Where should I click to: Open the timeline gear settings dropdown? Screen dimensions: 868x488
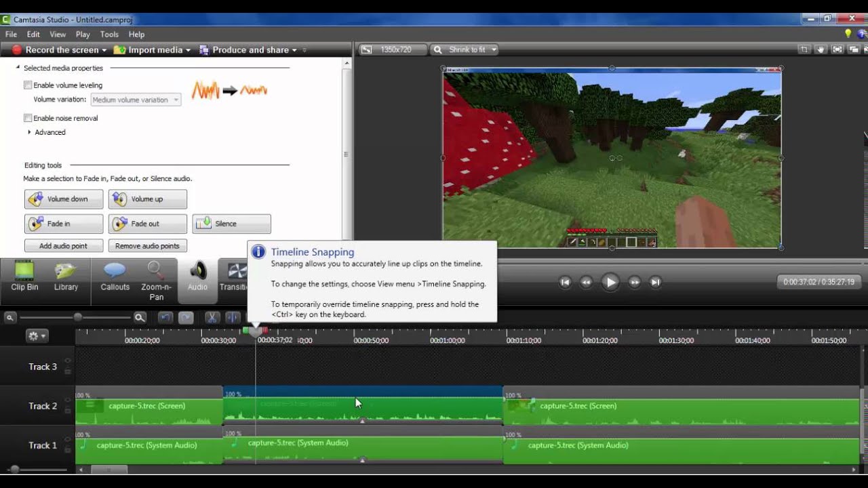(x=37, y=335)
